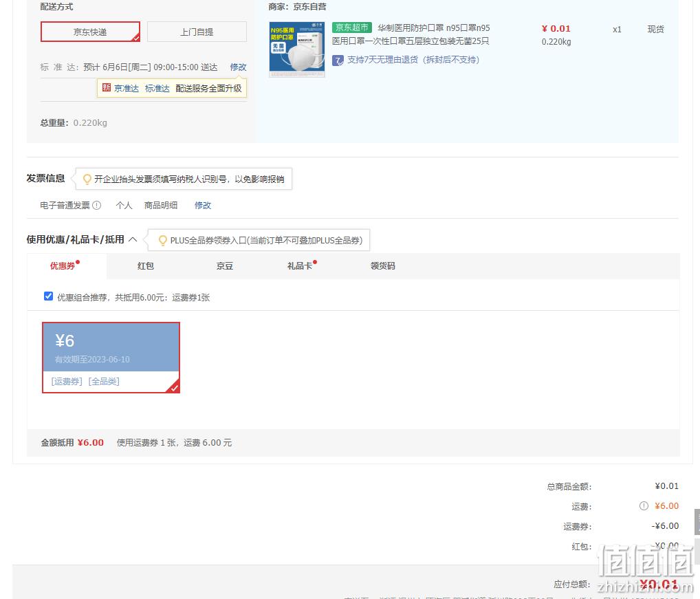Select the ¥6 运费券 coupon card
Screen dimensions: 700x599
[x=111, y=358]
